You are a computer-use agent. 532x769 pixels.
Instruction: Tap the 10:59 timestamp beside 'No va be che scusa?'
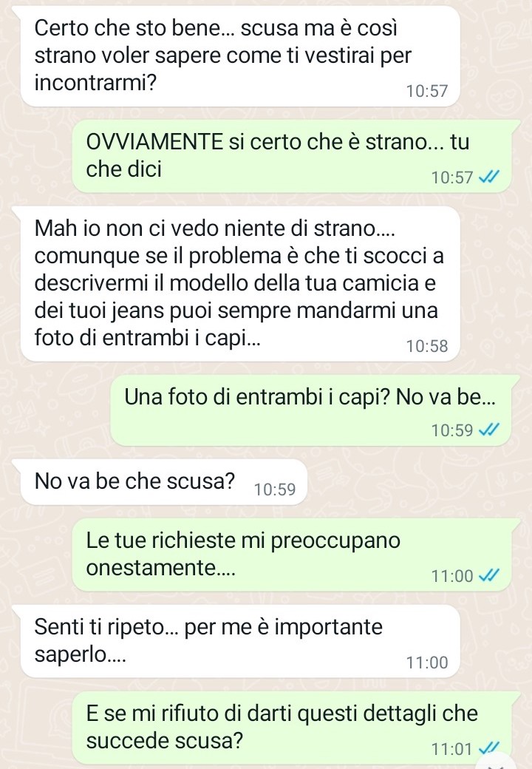(275, 489)
